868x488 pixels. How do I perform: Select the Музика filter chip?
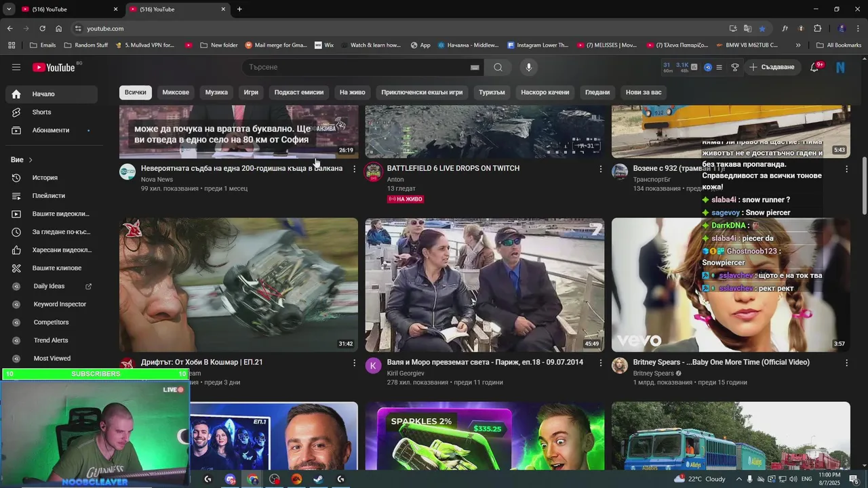pyautogui.click(x=216, y=92)
